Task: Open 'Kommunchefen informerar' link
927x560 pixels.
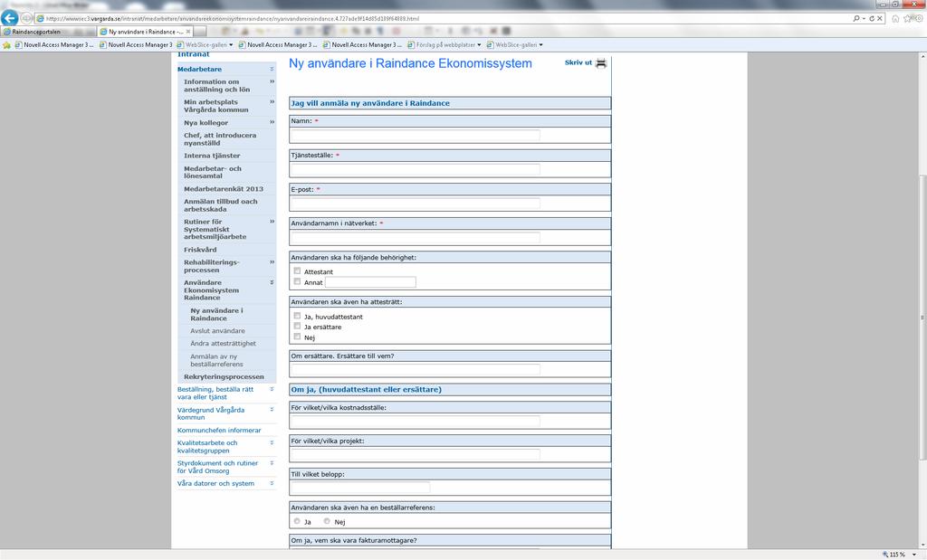Action: (219, 430)
